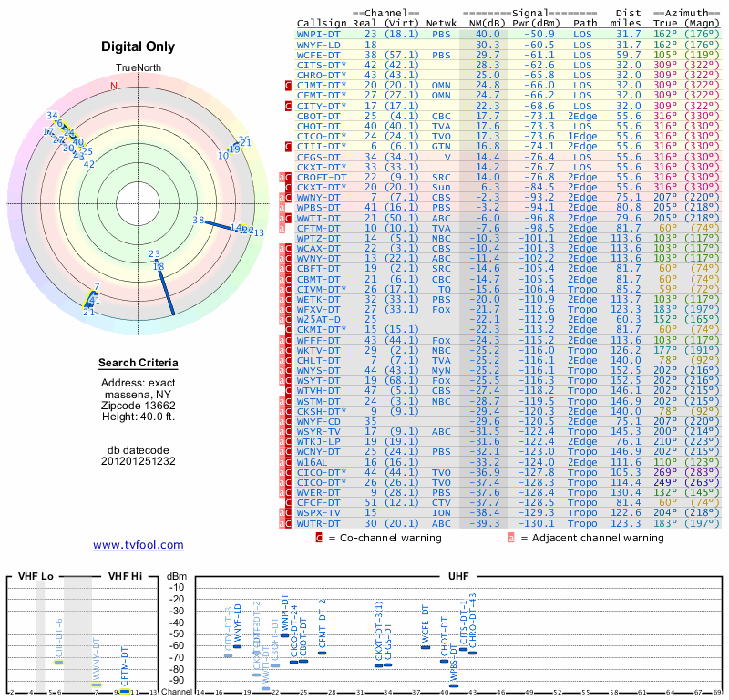Image resolution: width=729 pixels, height=700 pixels.
Task: Click co-channel warning icon beside CITY-DT* row
Action: tap(289, 107)
